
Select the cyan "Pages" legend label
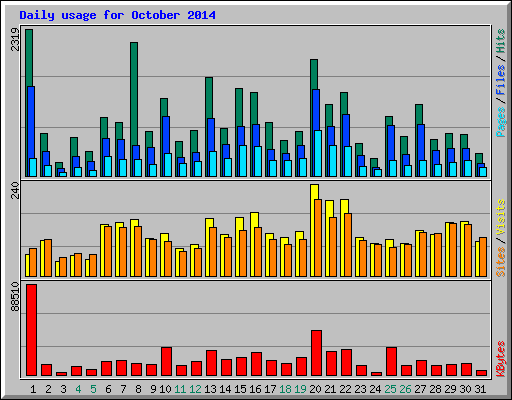tap(501, 122)
